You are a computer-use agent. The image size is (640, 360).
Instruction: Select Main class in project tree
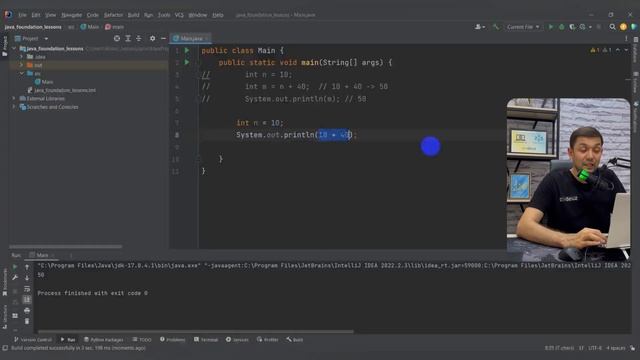point(44,82)
